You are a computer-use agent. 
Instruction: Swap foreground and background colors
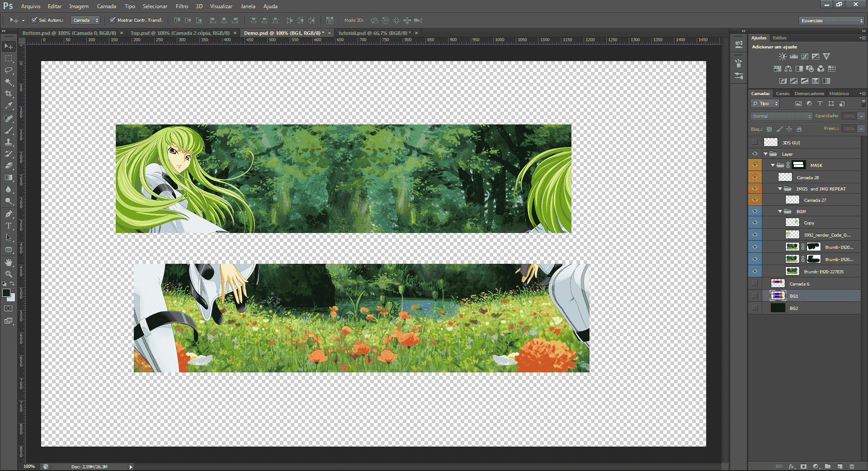point(13,284)
